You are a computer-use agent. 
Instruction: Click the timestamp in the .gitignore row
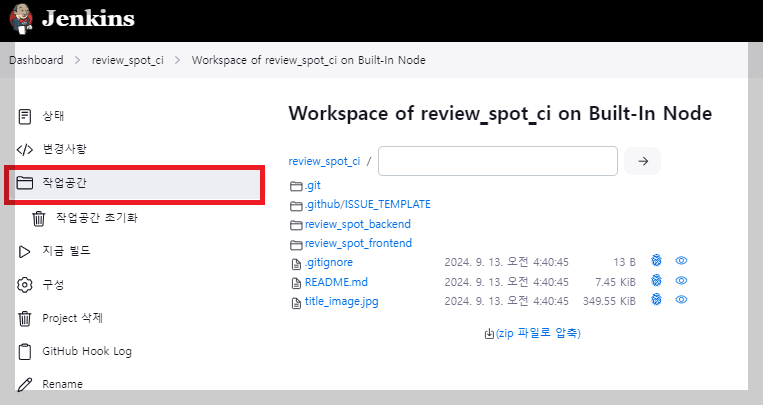(x=506, y=262)
